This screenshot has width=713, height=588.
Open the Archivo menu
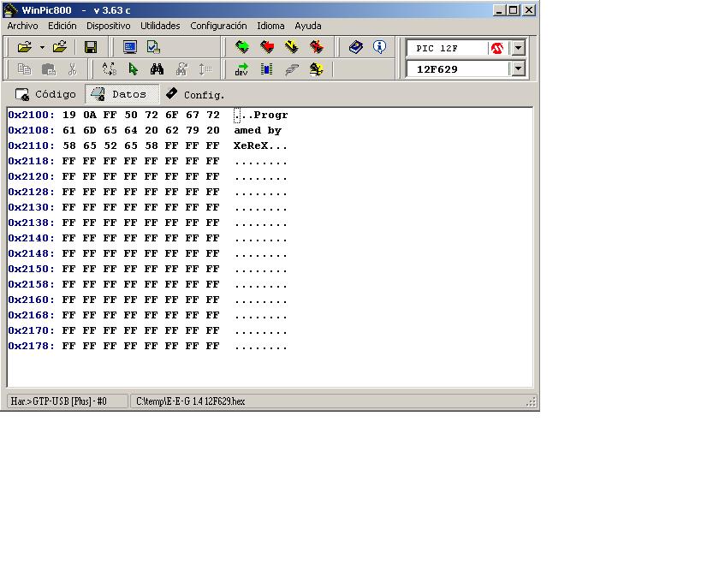click(x=22, y=26)
